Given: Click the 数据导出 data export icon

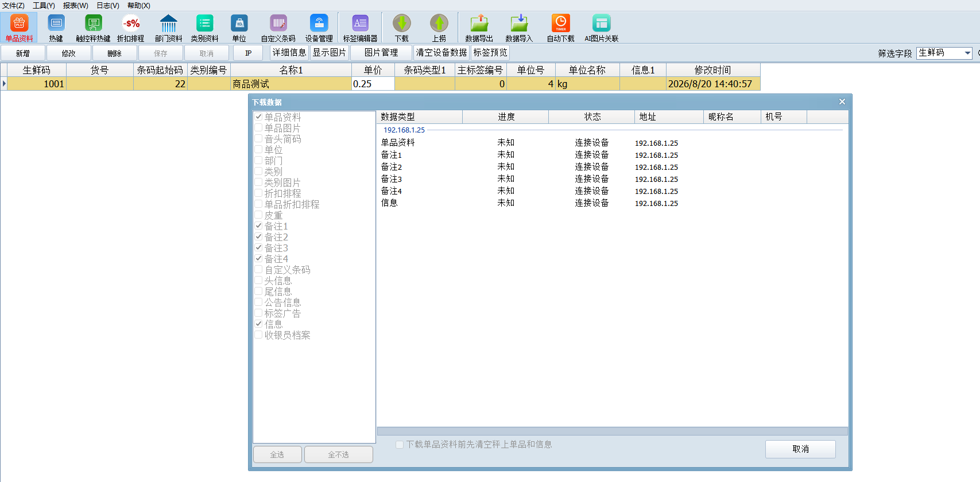Looking at the screenshot, I should click(x=479, y=28).
